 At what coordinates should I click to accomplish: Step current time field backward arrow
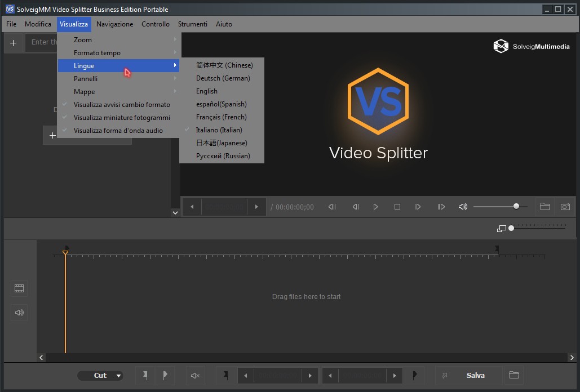(192, 207)
